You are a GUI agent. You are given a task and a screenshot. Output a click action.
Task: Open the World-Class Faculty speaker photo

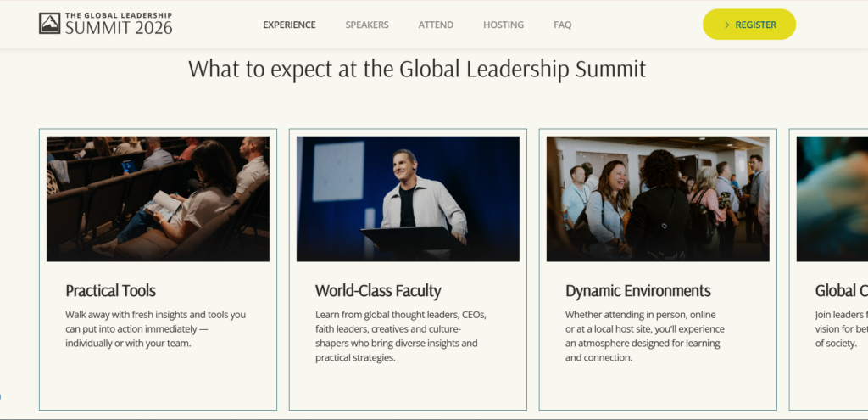coord(408,199)
